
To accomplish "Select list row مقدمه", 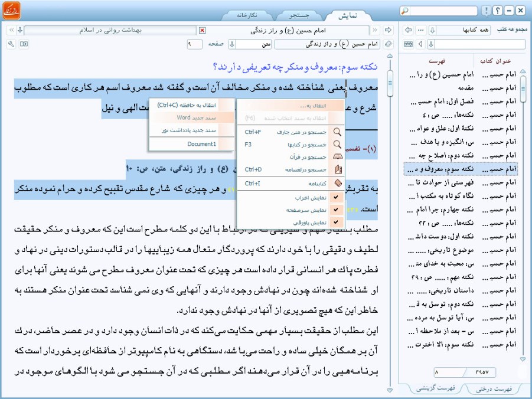I will coord(461,88).
